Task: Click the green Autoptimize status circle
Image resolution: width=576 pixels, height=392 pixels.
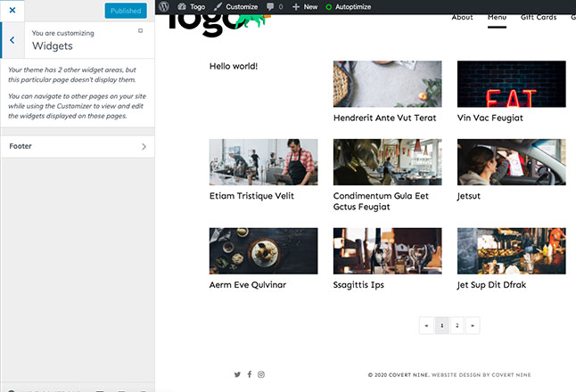Action: click(x=329, y=7)
